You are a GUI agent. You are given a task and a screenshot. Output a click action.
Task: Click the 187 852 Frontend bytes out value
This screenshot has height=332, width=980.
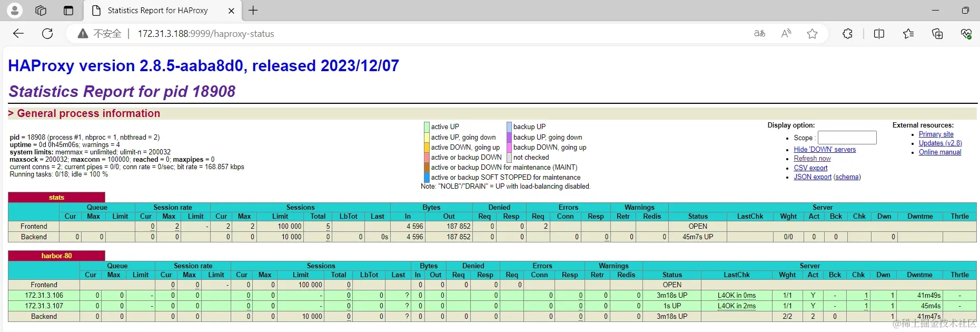(x=458, y=227)
